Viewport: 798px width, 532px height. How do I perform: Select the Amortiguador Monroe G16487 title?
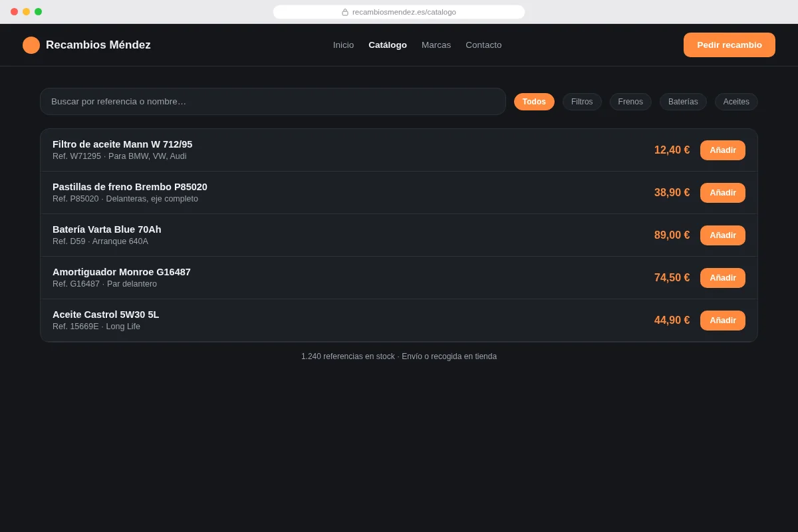(x=122, y=272)
